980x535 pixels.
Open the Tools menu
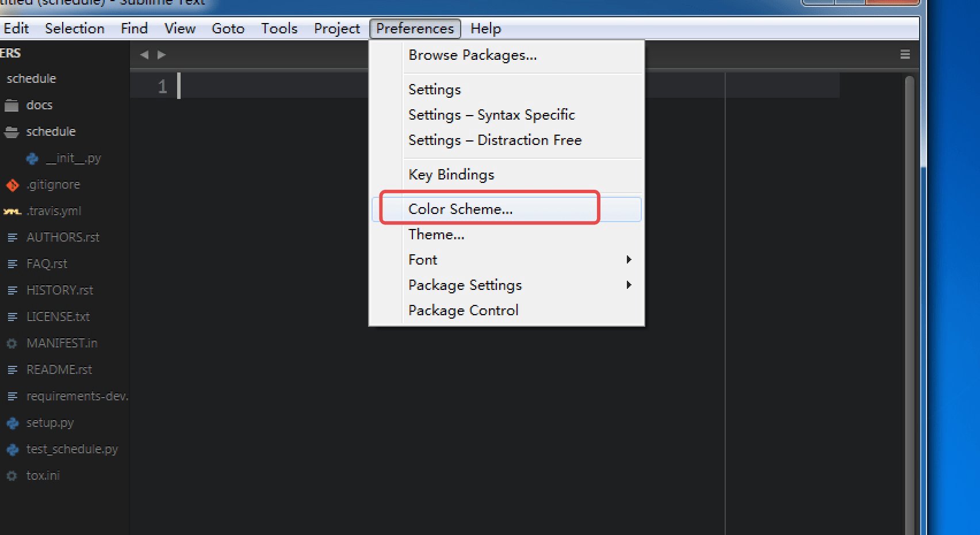coord(279,29)
